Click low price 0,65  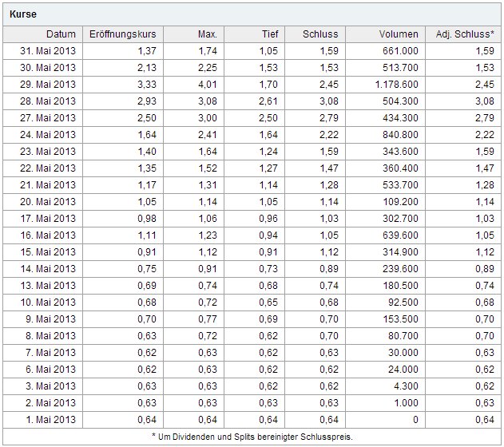(268, 302)
